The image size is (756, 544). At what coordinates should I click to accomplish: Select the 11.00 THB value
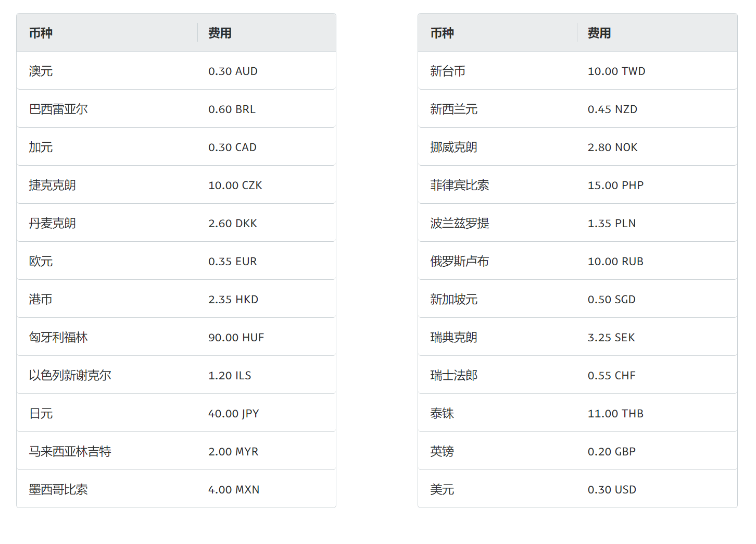pos(615,413)
